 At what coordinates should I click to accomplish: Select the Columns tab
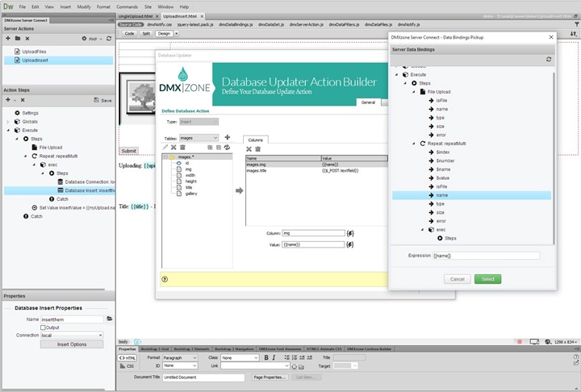click(x=256, y=140)
